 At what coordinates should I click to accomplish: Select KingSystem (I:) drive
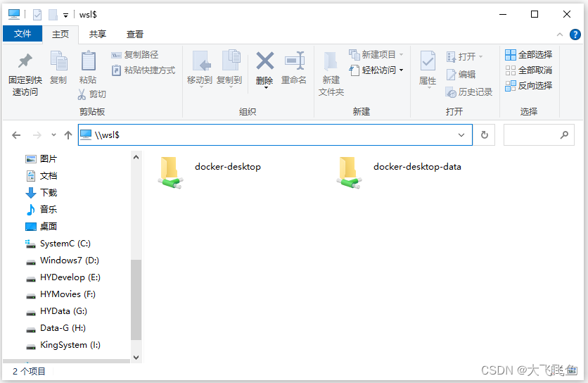pyautogui.click(x=63, y=345)
